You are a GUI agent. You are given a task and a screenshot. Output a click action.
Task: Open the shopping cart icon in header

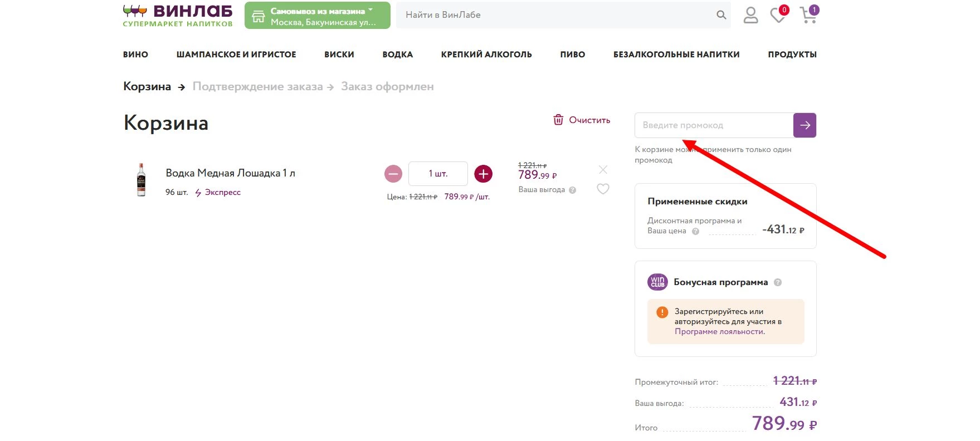click(808, 15)
